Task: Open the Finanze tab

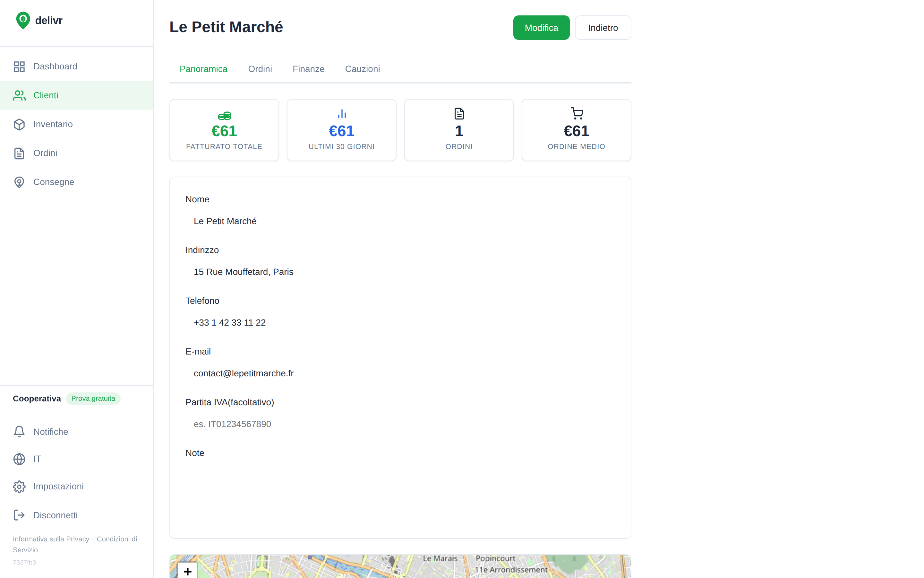Action: click(x=309, y=69)
